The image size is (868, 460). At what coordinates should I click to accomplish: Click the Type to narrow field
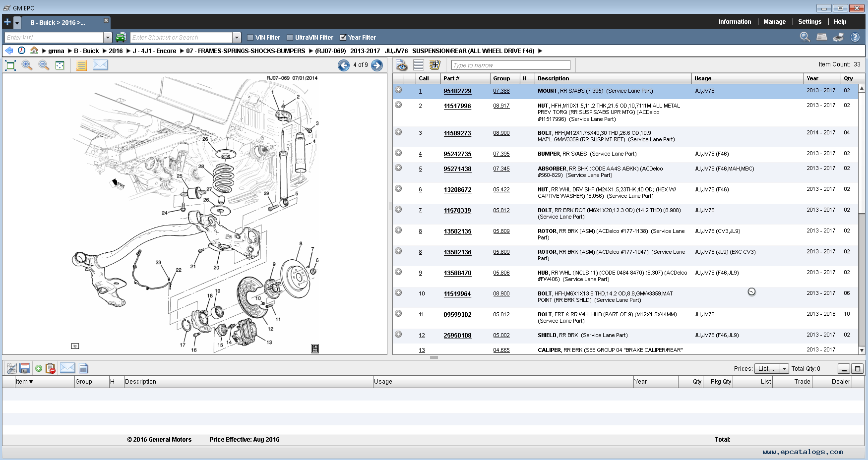tap(510, 65)
